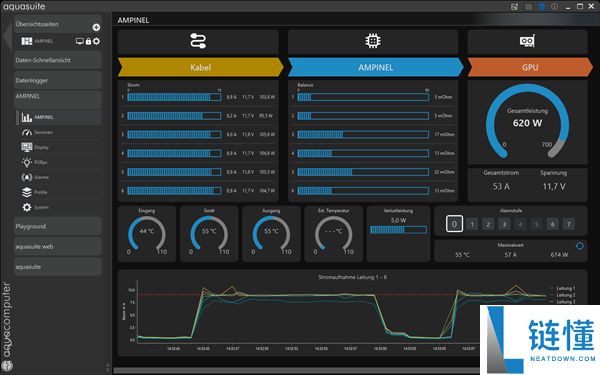This screenshot has height=375, width=600.
Task: Toggle the lock icon for AMPINEL overview page
Action: point(88,41)
